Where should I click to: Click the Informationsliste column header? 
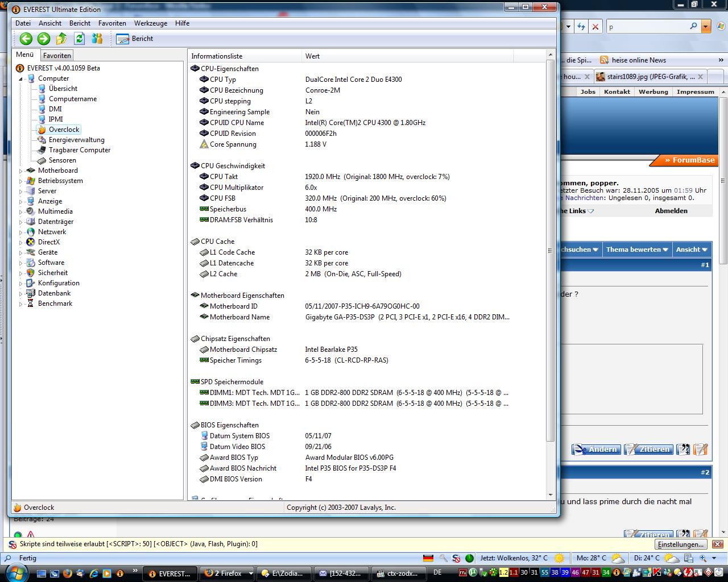(245, 56)
